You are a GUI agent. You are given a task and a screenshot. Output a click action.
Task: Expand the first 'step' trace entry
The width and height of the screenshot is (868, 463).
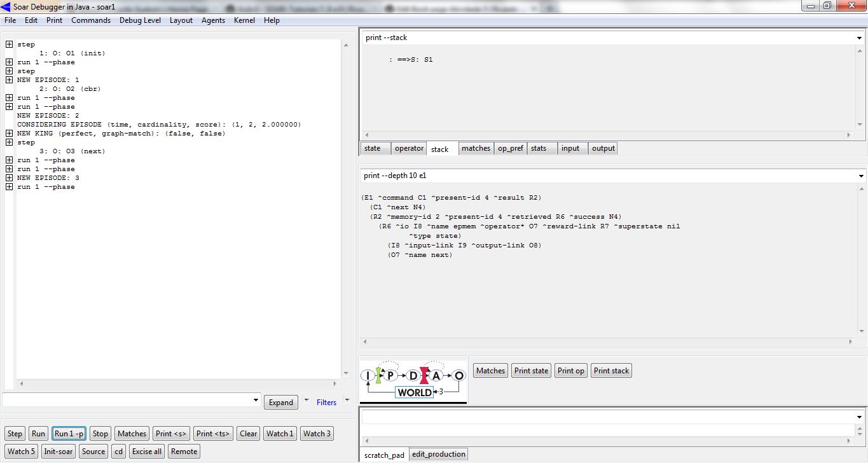coord(10,45)
